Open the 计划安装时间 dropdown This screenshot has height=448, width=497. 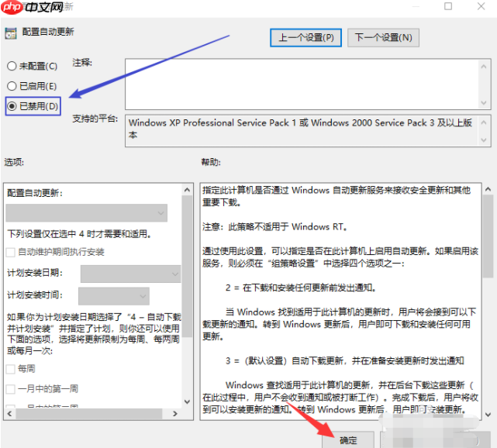(114, 296)
